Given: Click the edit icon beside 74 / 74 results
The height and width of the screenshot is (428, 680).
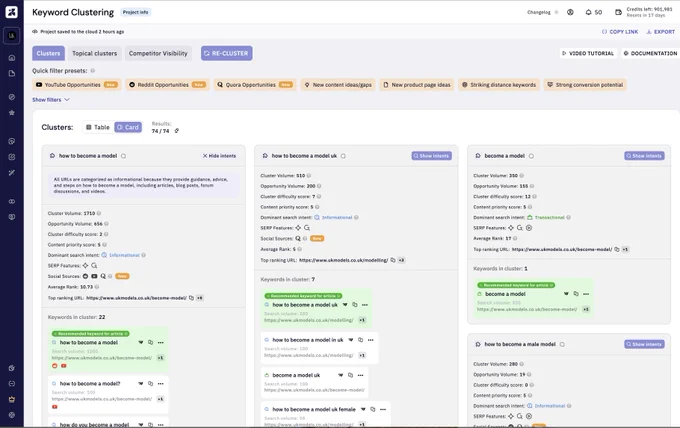Looking at the screenshot, I should [x=177, y=131].
